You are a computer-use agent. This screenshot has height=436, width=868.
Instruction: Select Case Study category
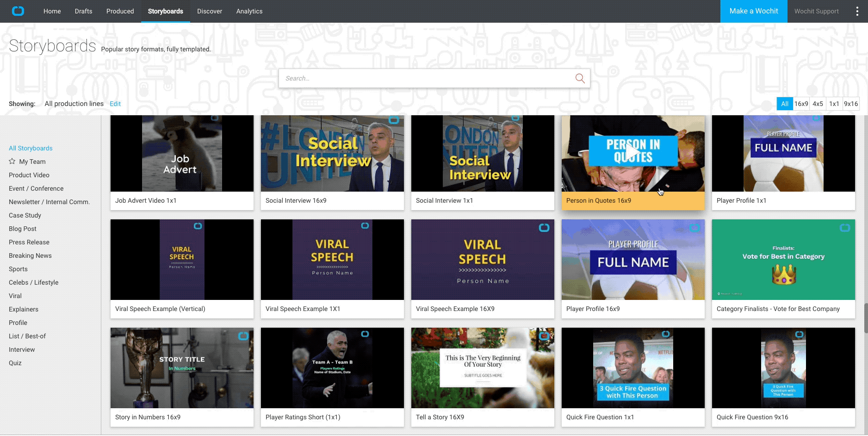[x=25, y=215]
